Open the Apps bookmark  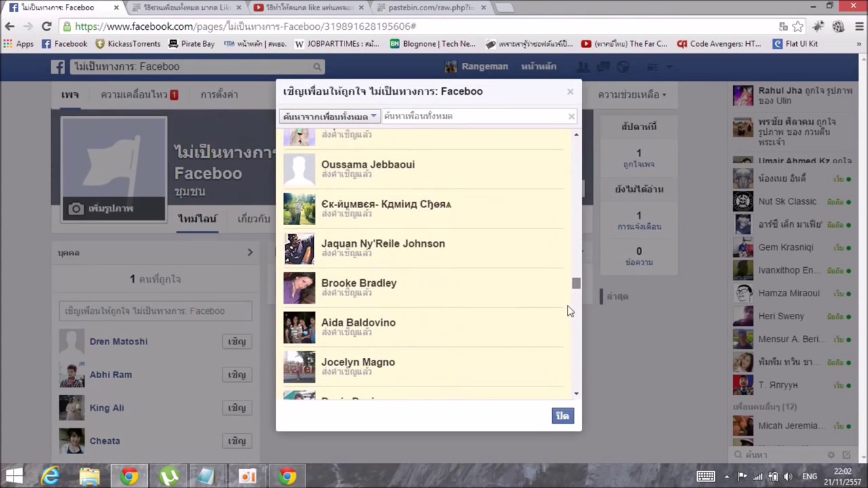point(19,43)
